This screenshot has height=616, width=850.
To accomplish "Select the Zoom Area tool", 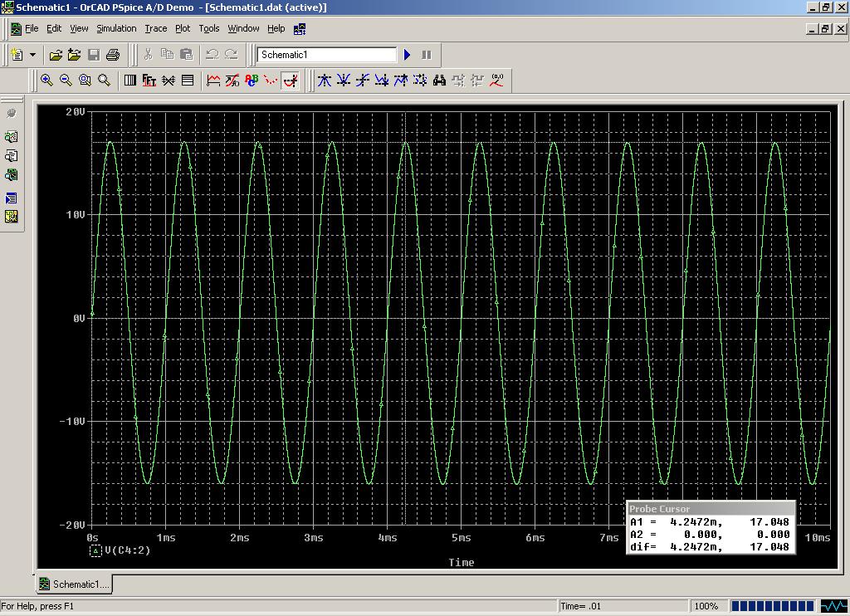I will tap(85, 81).
